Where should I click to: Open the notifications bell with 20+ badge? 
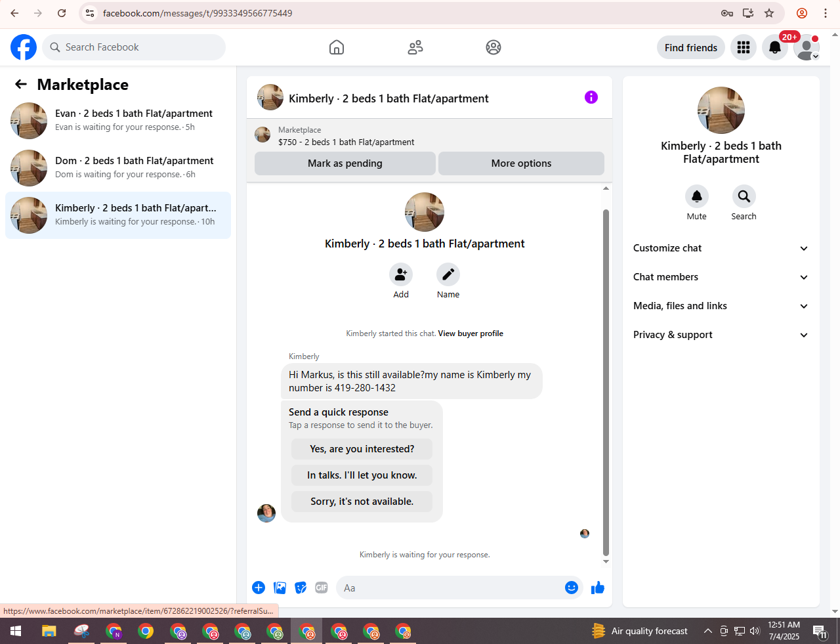point(775,47)
